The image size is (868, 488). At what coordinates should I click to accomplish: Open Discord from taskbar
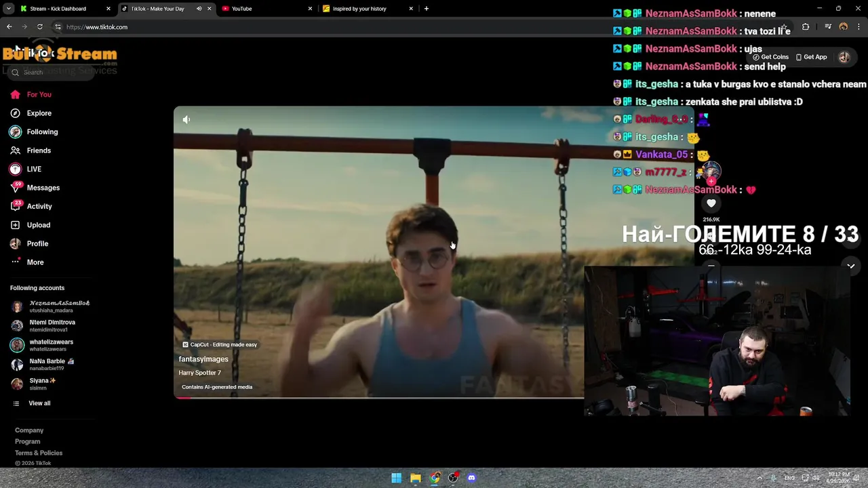pyautogui.click(x=472, y=478)
